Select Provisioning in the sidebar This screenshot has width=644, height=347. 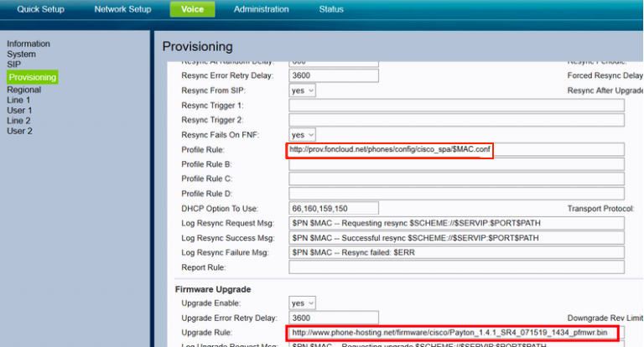(x=33, y=77)
